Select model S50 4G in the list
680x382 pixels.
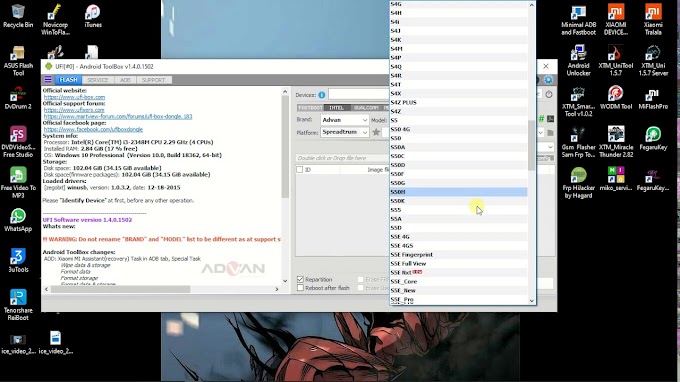(x=458, y=129)
